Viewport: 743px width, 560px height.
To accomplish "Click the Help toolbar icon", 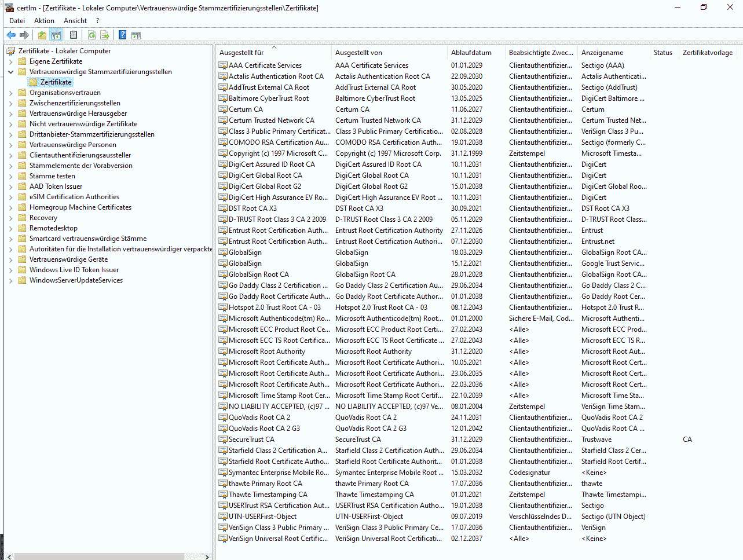I will tap(123, 35).
